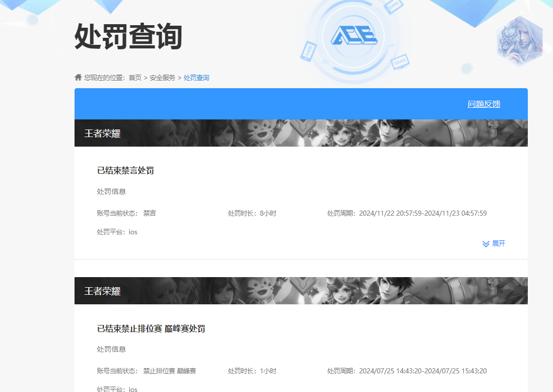The image size is (553, 392).
Task: Click 账号当前状态: 禁言 text
Action: tap(126, 213)
